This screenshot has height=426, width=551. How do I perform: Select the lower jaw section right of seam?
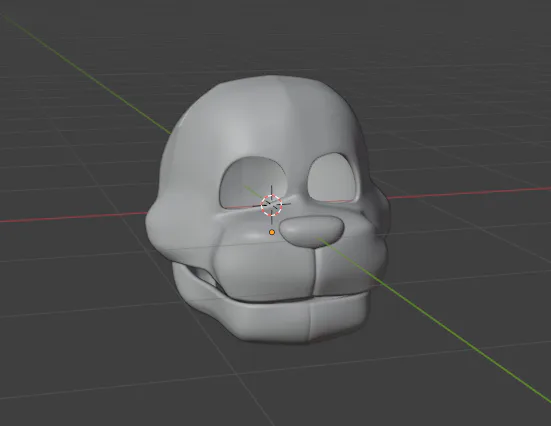(x=337, y=315)
